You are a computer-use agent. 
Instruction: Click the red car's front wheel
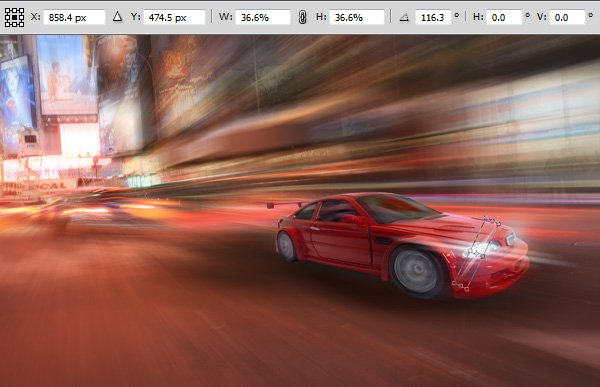point(416,271)
